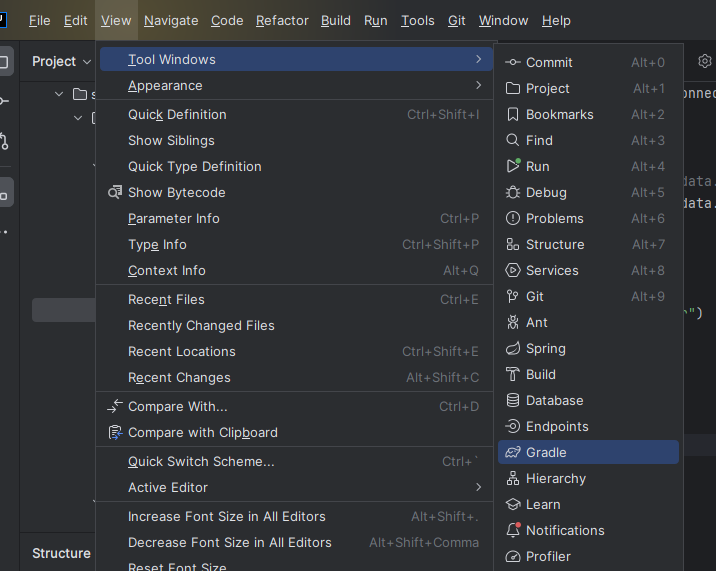Open the Tools menu
Screen dimensions: 716x571
click(x=417, y=21)
